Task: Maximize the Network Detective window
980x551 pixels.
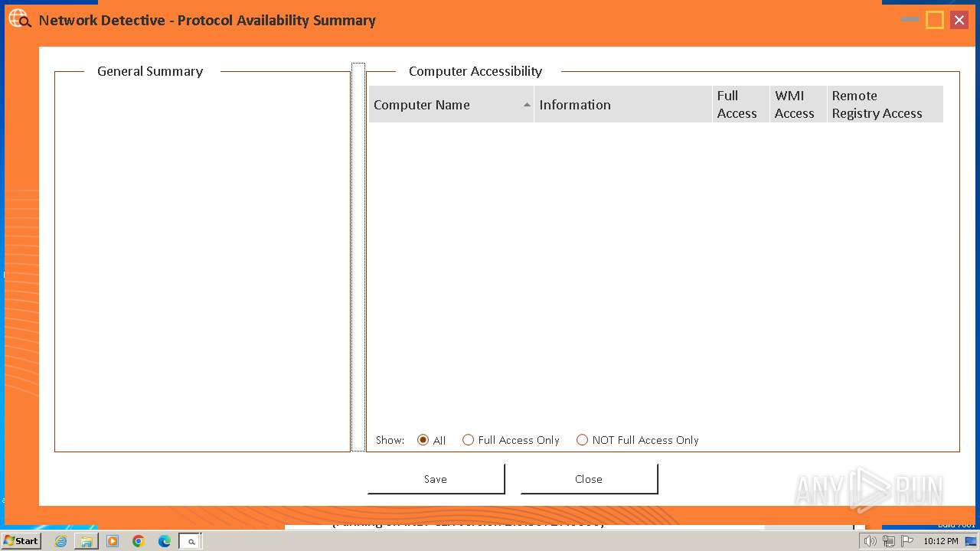Action: (935, 20)
